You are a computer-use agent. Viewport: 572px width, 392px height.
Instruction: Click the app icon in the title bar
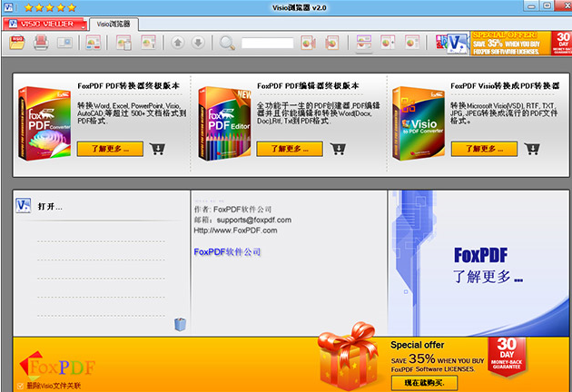point(8,7)
